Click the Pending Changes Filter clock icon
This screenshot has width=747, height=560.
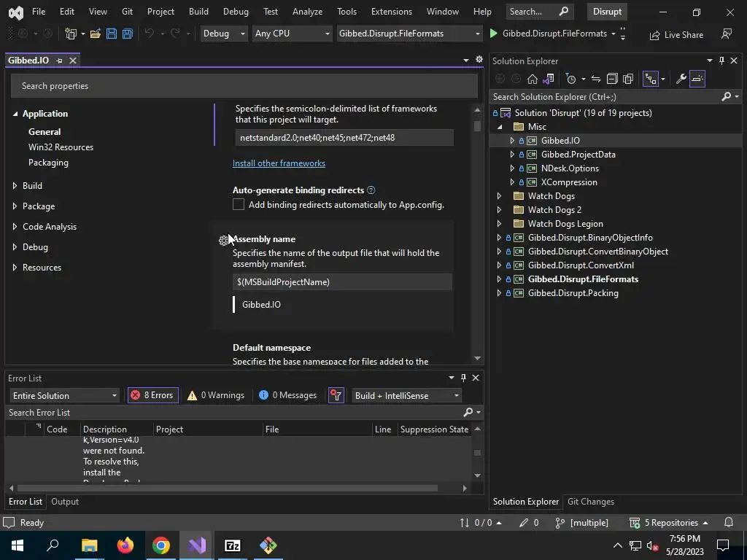(570, 79)
